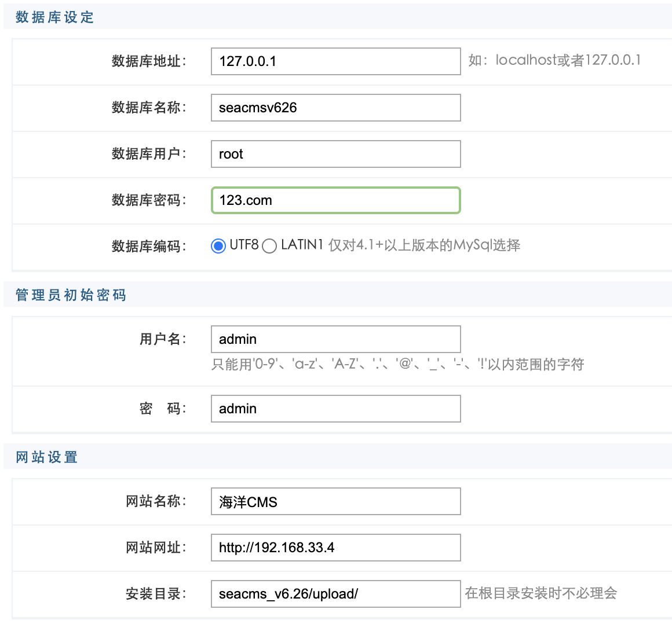Click the 数据库设定 section header
The width and height of the screenshot is (672, 624).
pyautogui.click(x=54, y=17)
